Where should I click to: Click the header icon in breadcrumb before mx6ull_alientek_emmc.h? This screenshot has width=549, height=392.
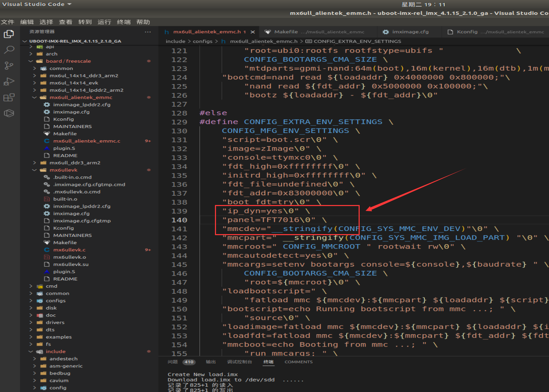[224, 41]
